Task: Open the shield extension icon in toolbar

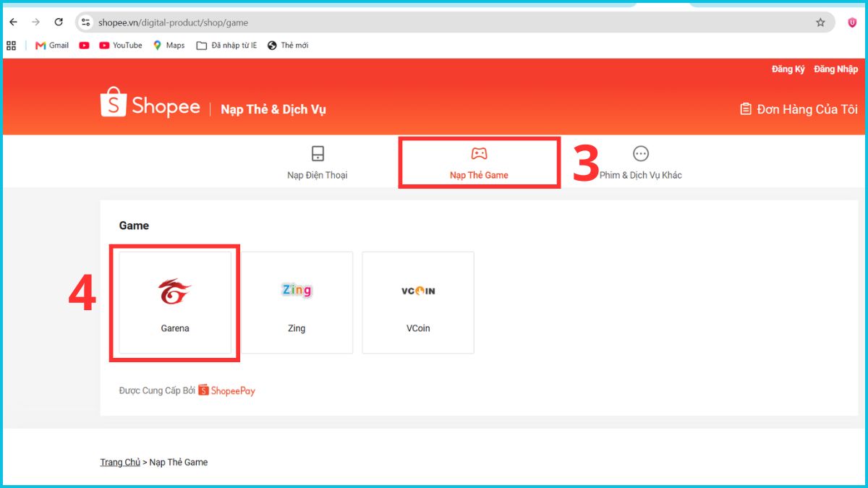Action: [852, 22]
